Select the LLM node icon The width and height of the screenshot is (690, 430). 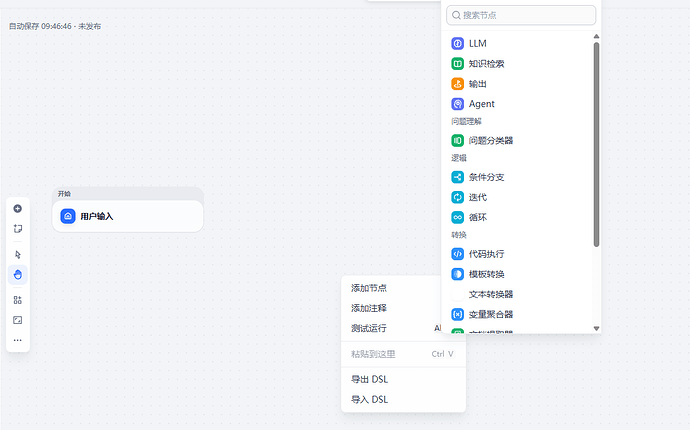pyautogui.click(x=457, y=44)
